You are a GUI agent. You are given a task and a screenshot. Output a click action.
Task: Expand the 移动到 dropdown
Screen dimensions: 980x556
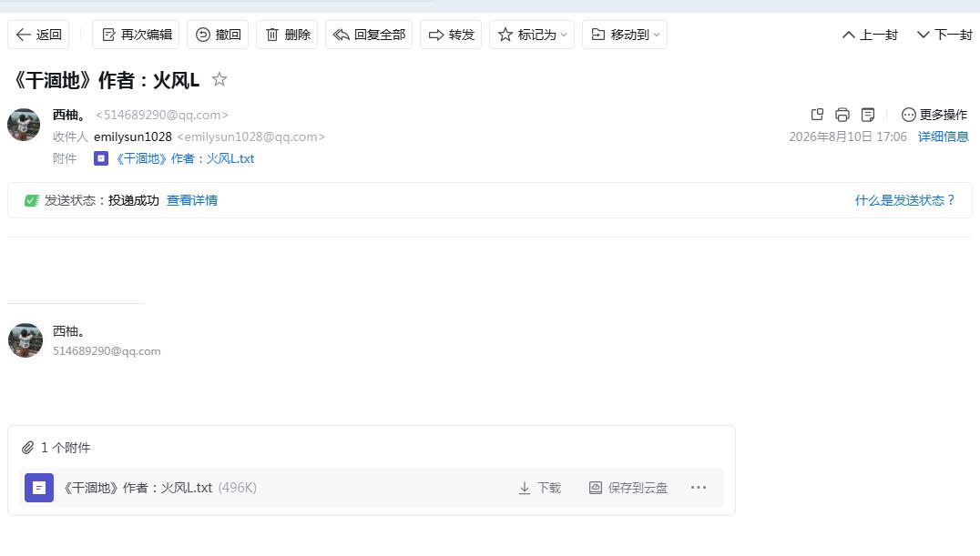pyautogui.click(x=625, y=35)
